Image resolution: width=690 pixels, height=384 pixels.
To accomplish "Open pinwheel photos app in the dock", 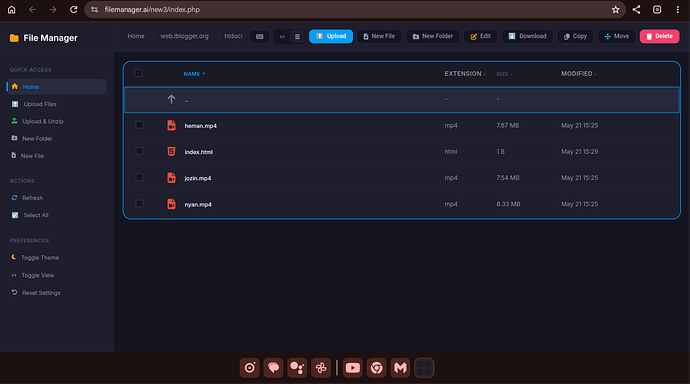I will pyautogui.click(x=321, y=368).
